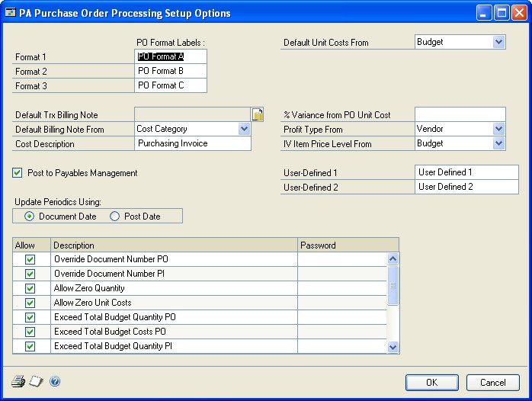
Task: Close the setup options window
Action: 519,13
